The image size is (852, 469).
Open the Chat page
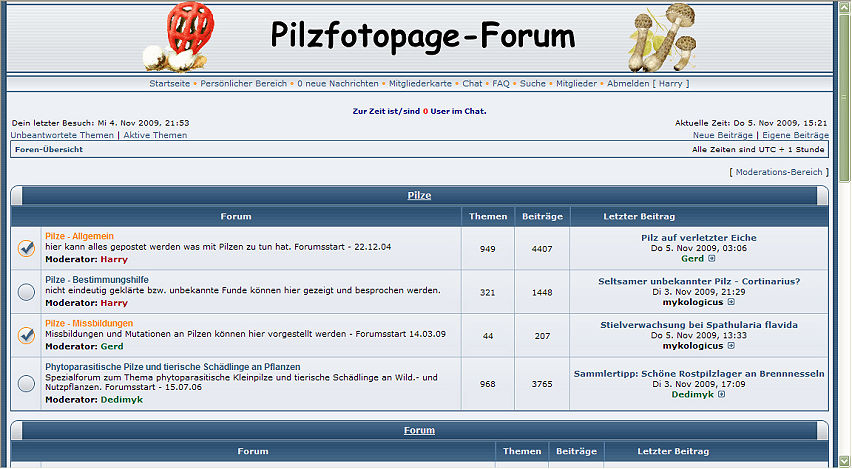click(472, 84)
